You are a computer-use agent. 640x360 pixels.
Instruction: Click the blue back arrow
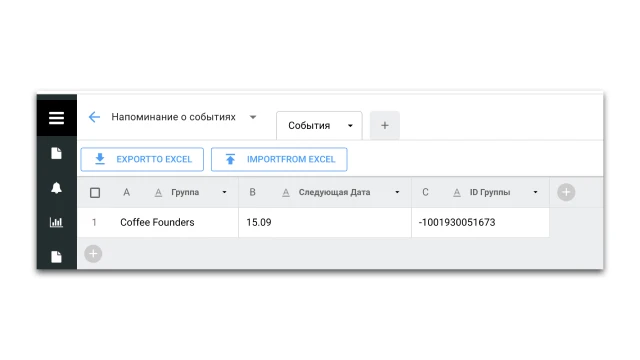[x=94, y=117]
